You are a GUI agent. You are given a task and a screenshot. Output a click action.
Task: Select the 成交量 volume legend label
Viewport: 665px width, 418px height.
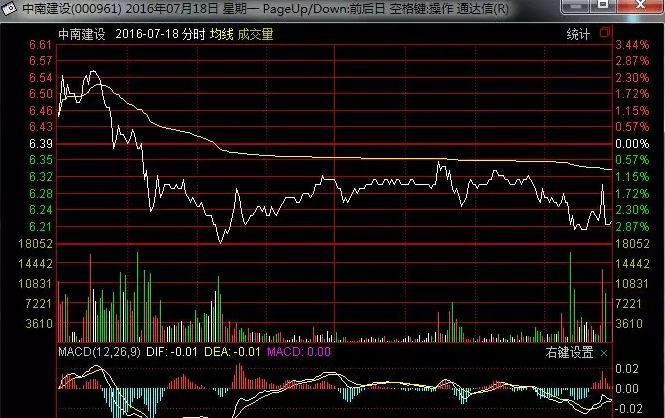[255, 34]
